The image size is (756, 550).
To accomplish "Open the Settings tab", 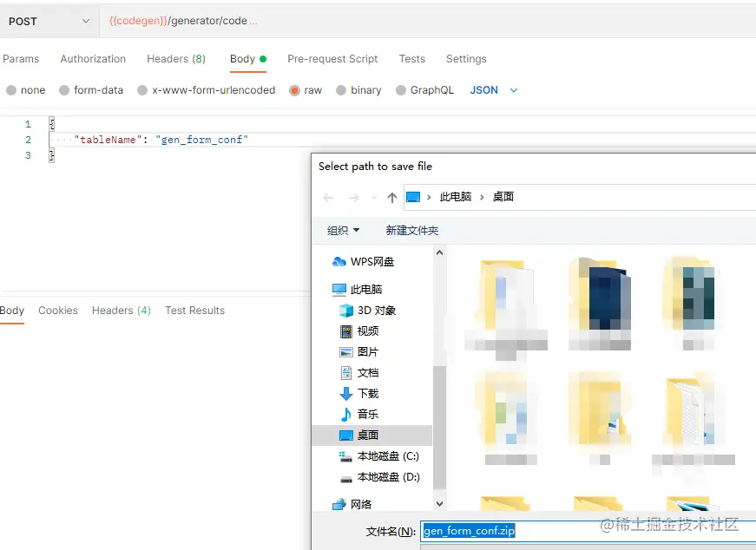I will pyautogui.click(x=466, y=59).
